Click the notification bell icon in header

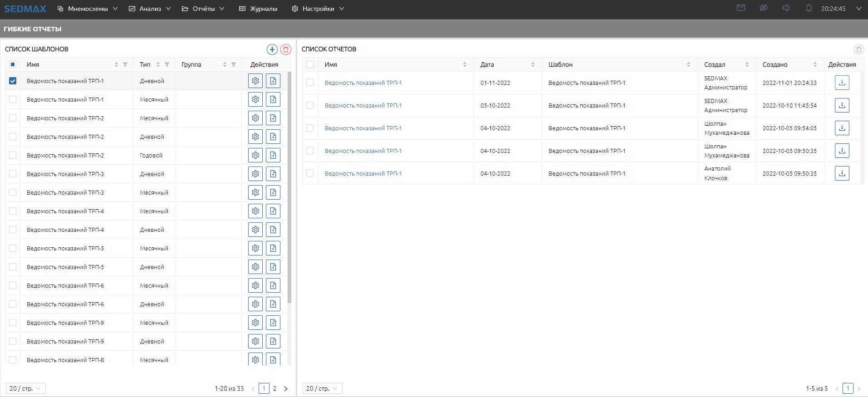[x=809, y=8]
